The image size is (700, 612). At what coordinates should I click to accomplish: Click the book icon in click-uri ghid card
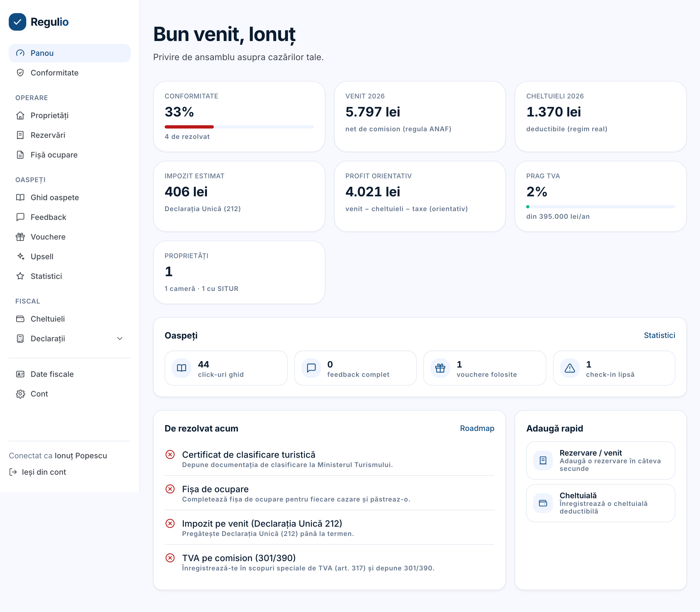(181, 368)
